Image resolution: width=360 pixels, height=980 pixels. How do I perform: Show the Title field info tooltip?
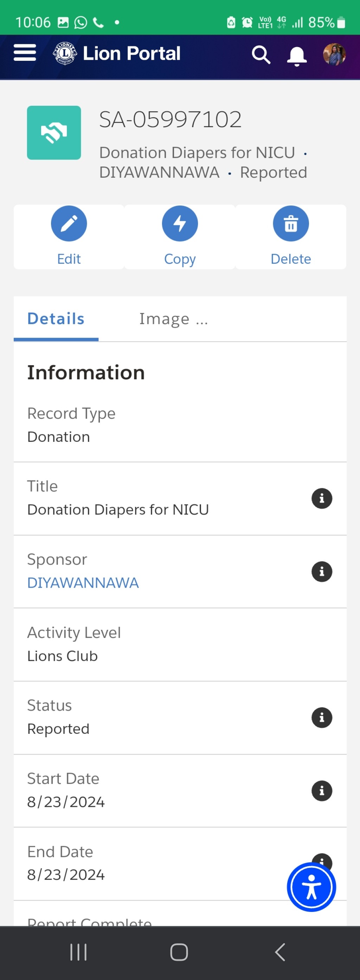click(322, 498)
